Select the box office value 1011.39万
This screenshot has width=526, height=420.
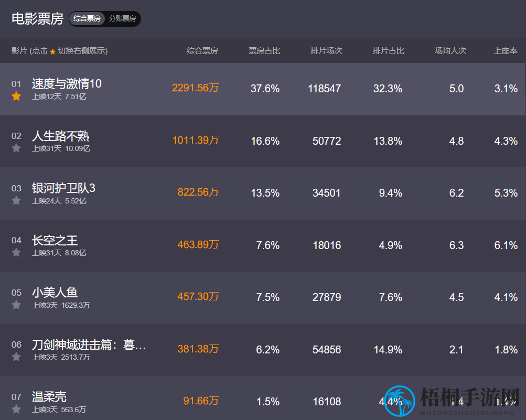tap(195, 140)
